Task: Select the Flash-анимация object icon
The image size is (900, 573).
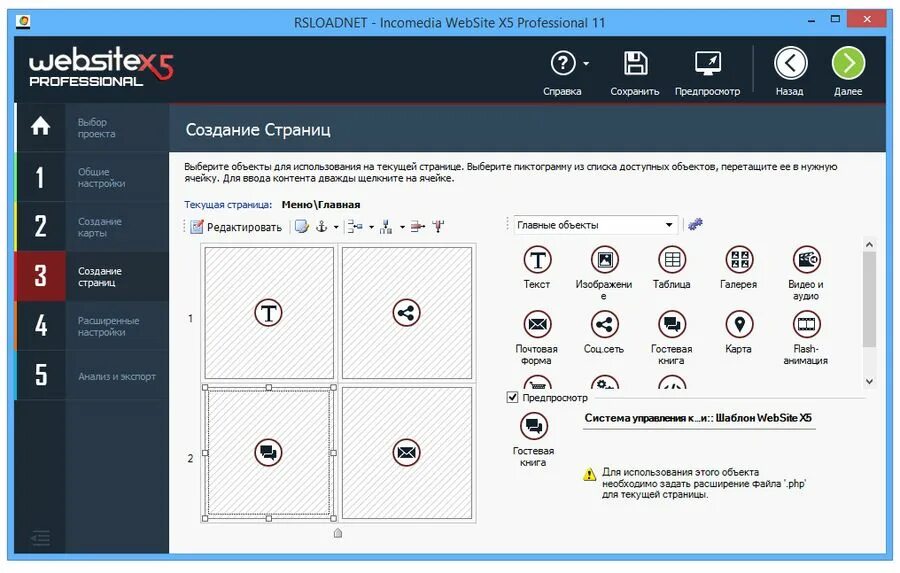Action: point(806,324)
